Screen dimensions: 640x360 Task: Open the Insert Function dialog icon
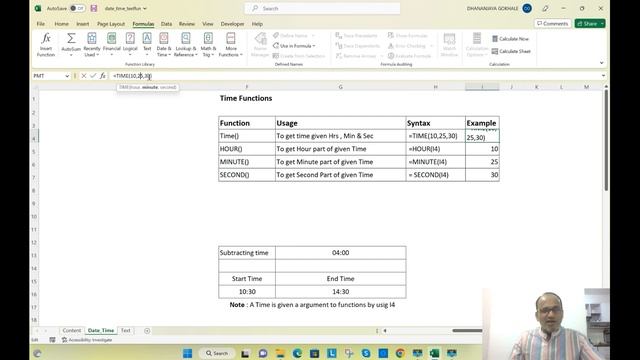(x=46, y=44)
